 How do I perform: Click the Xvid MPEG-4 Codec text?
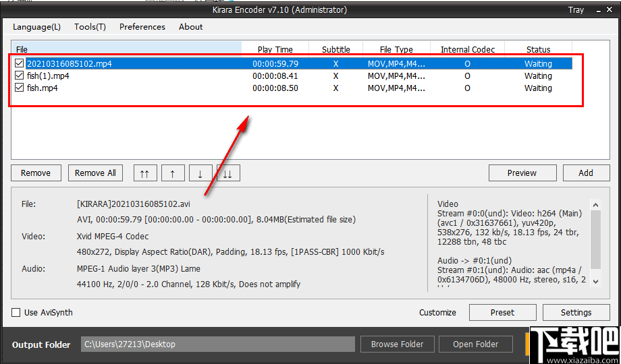(x=113, y=237)
